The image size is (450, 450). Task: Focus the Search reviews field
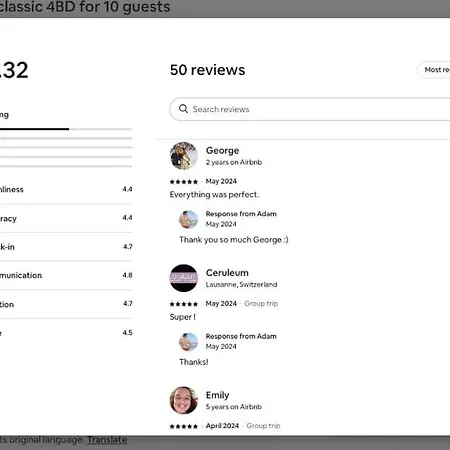click(310, 109)
